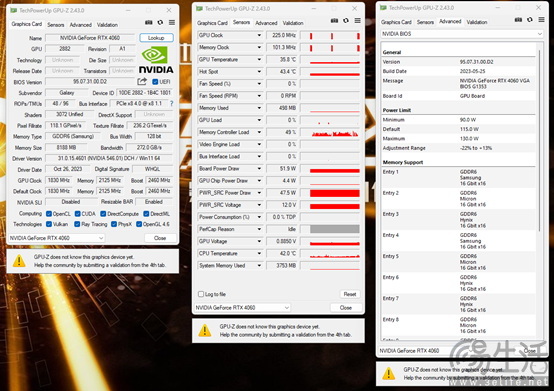Click the Bus Interface question mark icon

(171, 103)
